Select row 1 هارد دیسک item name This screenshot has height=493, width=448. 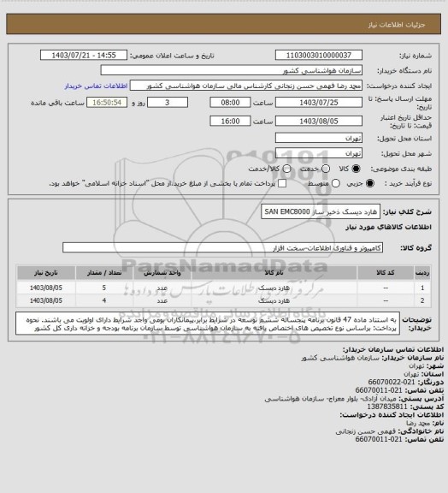274,288
